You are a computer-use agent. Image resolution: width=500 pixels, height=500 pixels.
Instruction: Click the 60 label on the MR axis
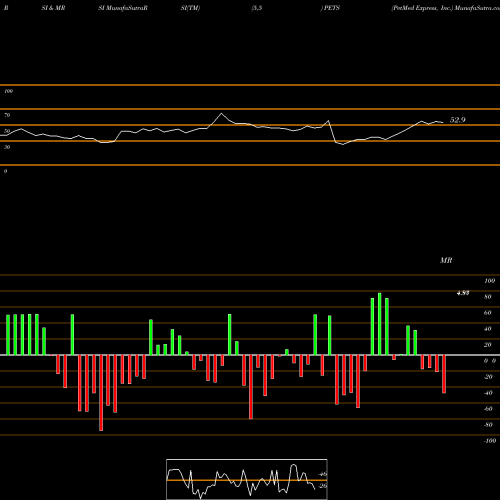(488, 313)
